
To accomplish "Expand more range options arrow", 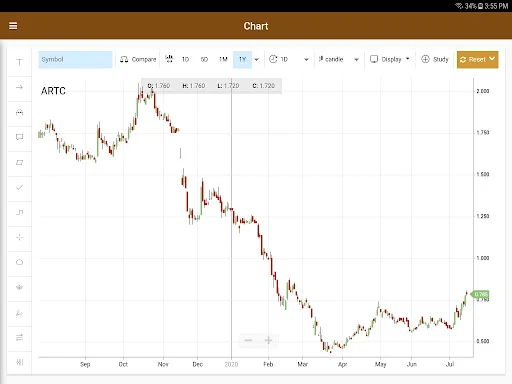I will click(x=257, y=60).
